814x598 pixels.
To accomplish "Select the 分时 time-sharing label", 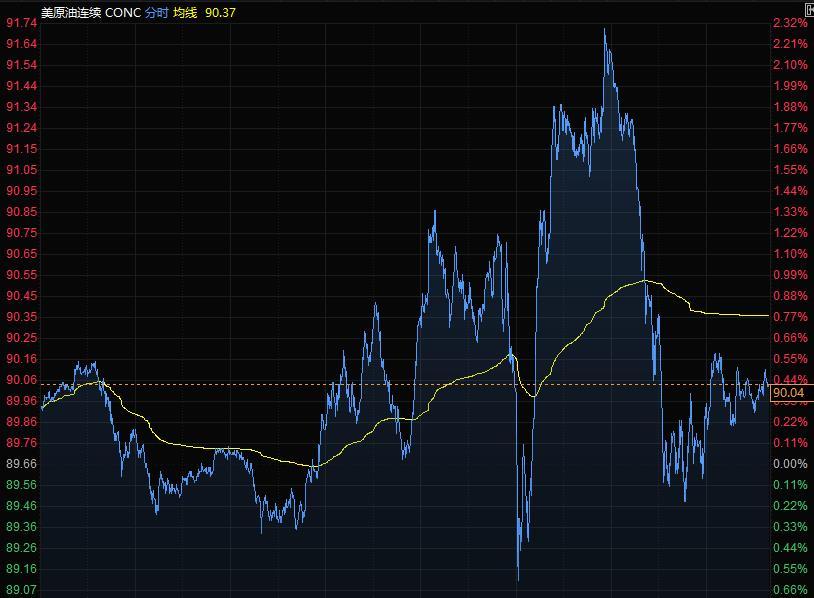I will [x=156, y=13].
